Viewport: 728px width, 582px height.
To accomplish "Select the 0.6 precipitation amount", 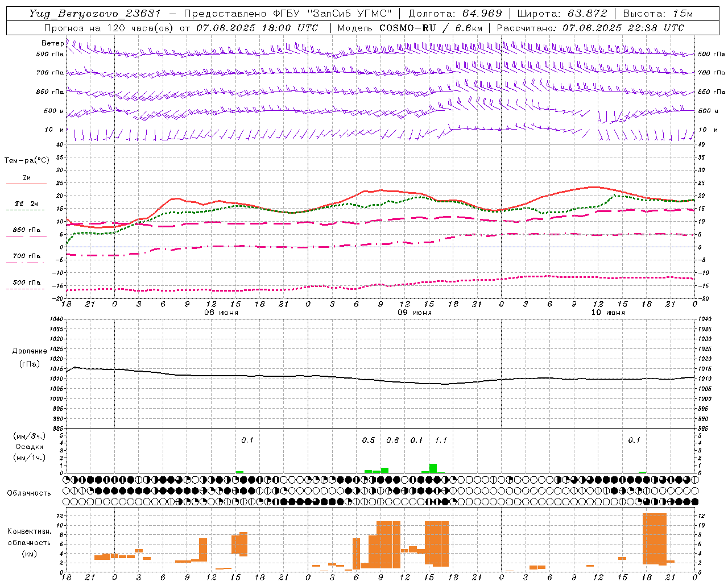I will [392, 440].
